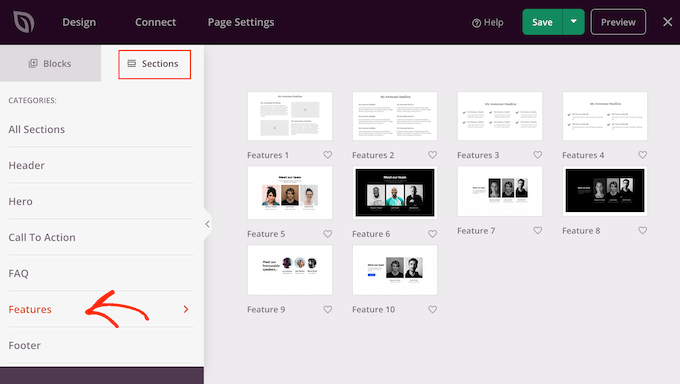Open the Save dropdown arrow
Screen dimensions: 680x384
coord(574,22)
